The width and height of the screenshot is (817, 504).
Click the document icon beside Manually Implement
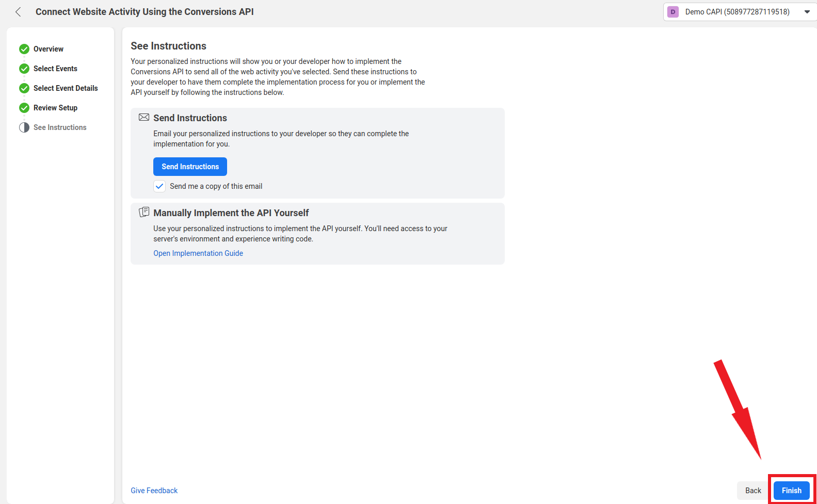(x=144, y=212)
